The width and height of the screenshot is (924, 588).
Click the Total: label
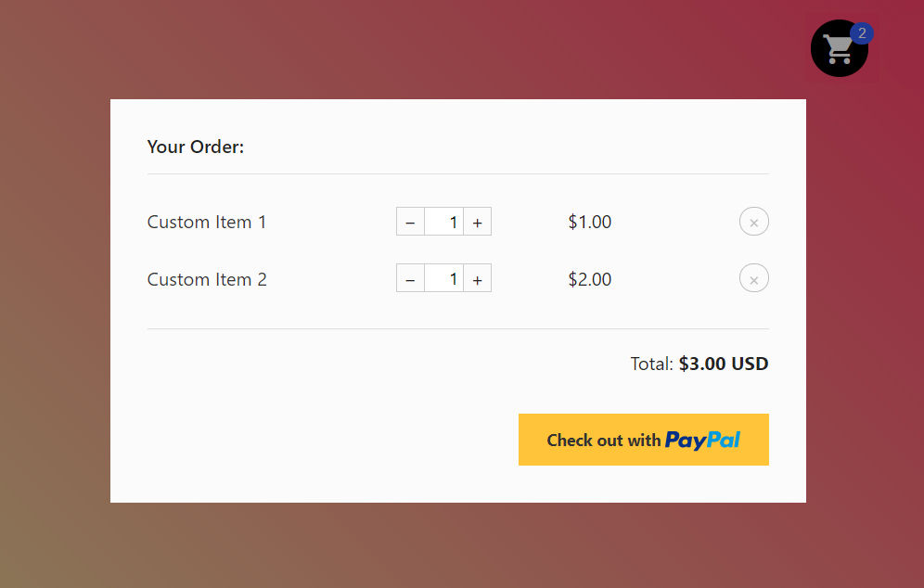pyautogui.click(x=651, y=364)
